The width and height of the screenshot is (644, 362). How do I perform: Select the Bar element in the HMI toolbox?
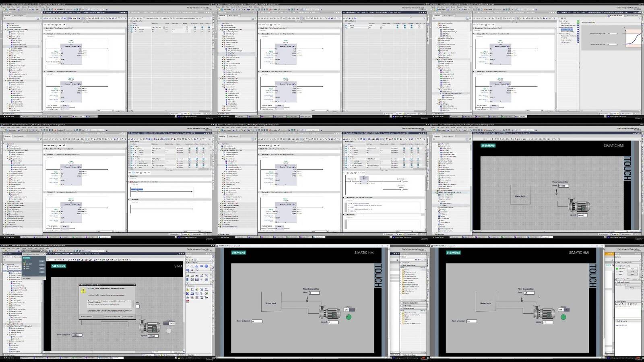pos(187,279)
